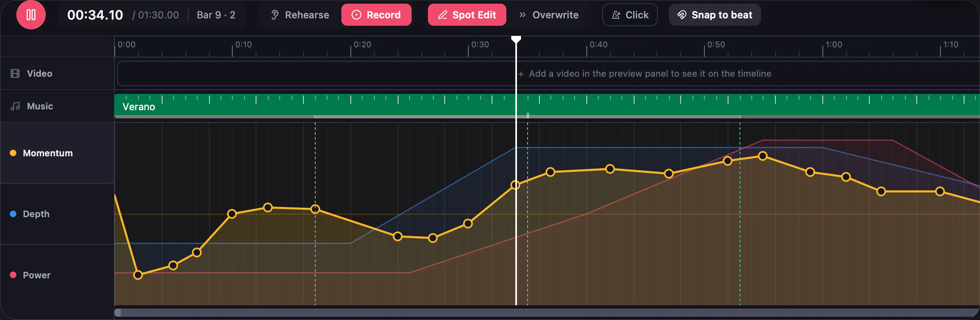Select the Power track label
Viewport: 980px width, 320px height.
[x=37, y=275]
